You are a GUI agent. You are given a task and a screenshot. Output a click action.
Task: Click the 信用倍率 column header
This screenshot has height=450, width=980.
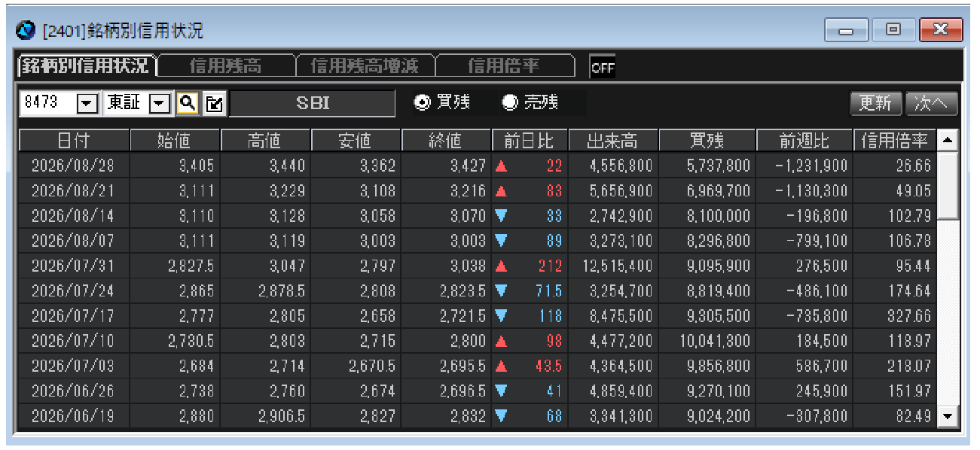click(x=895, y=140)
